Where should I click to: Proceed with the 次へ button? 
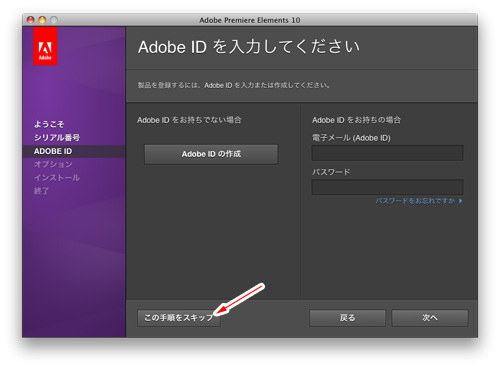430,318
